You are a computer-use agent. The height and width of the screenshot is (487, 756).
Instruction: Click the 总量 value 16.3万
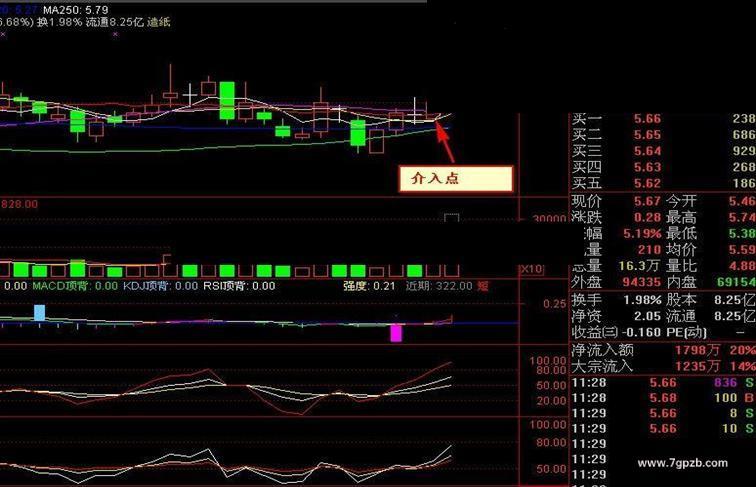[x=640, y=266]
